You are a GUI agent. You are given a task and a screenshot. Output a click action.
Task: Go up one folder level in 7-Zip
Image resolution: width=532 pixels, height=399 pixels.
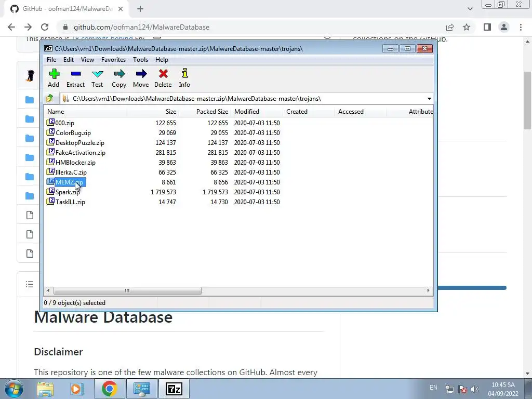coord(49,98)
